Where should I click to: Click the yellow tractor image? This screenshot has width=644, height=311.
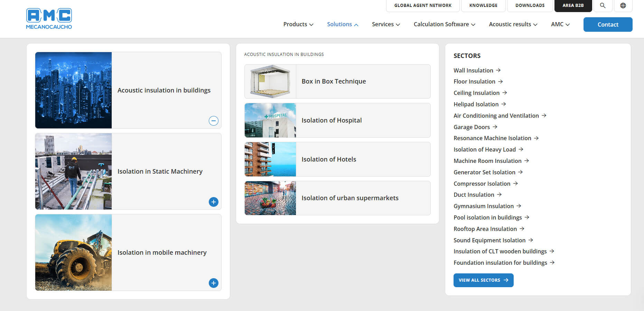[73, 252]
